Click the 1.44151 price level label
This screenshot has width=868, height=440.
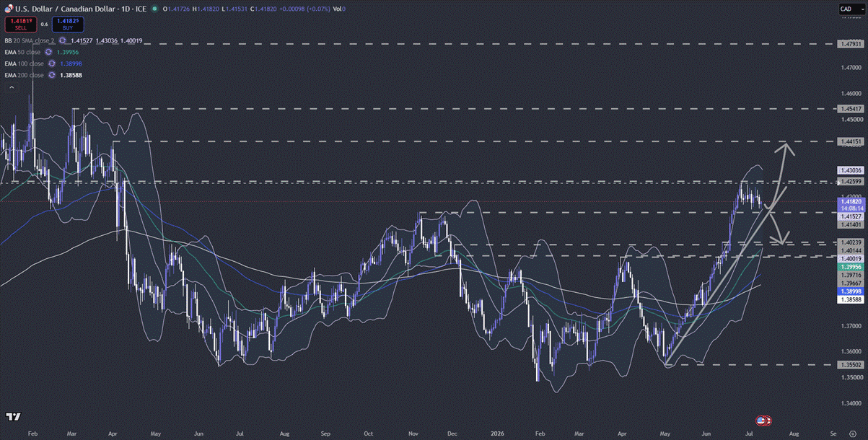[849, 141]
